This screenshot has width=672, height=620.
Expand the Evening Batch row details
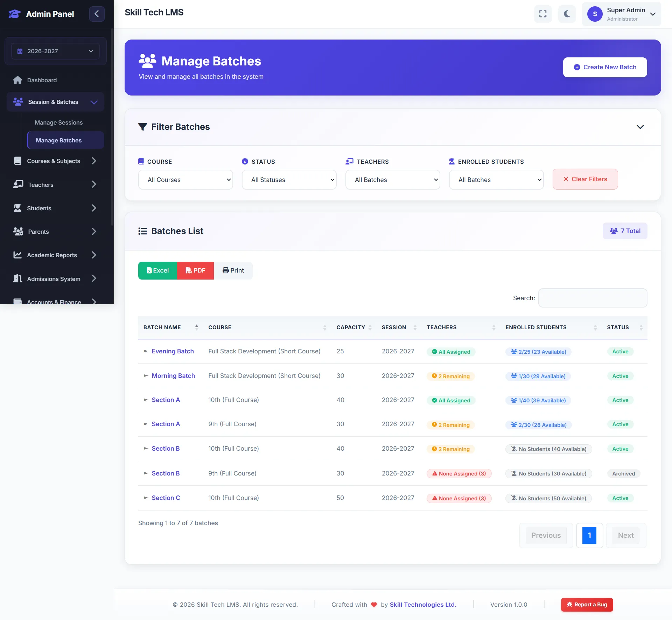coord(146,351)
